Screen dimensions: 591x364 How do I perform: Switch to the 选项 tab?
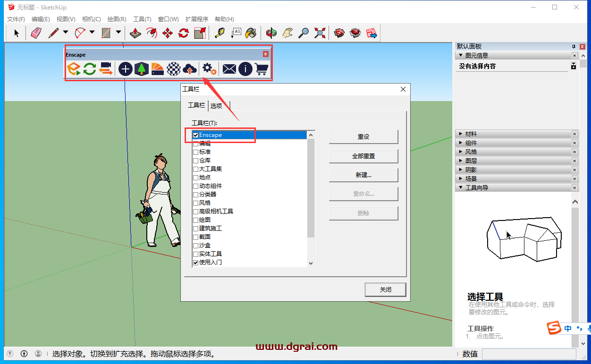(216, 106)
